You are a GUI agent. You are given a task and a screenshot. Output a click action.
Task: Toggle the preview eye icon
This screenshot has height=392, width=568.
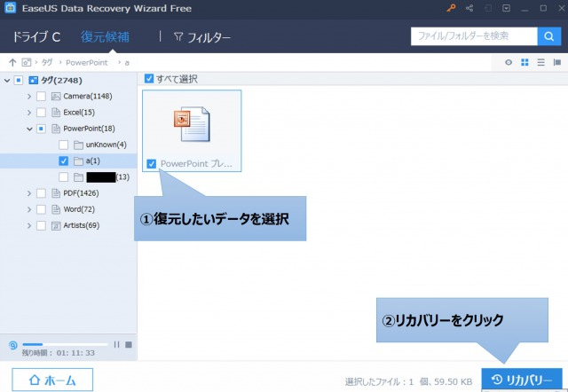click(x=509, y=63)
